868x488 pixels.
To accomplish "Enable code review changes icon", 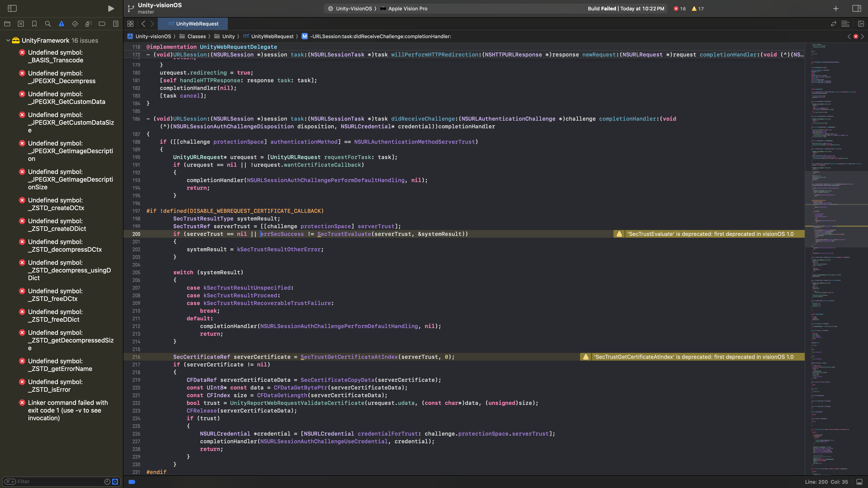I will [833, 24].
